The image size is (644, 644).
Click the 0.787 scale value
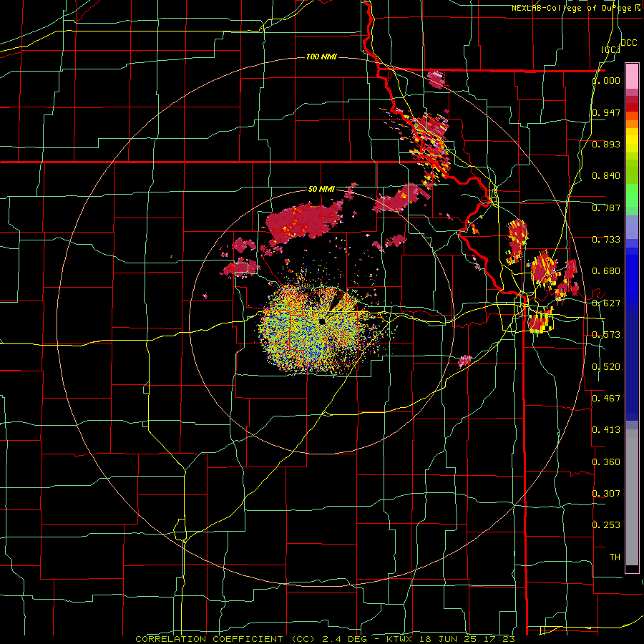[x=606, y=208]
